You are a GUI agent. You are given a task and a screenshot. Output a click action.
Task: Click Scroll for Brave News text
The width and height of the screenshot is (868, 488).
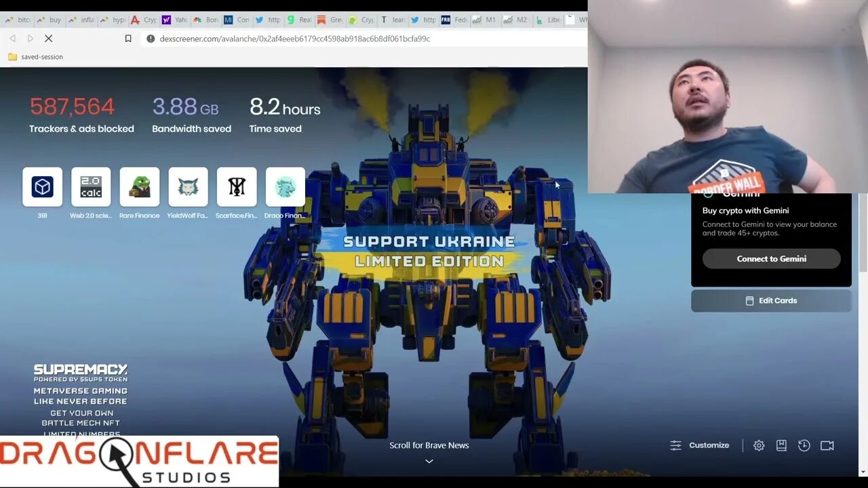[x=429, y=445]
